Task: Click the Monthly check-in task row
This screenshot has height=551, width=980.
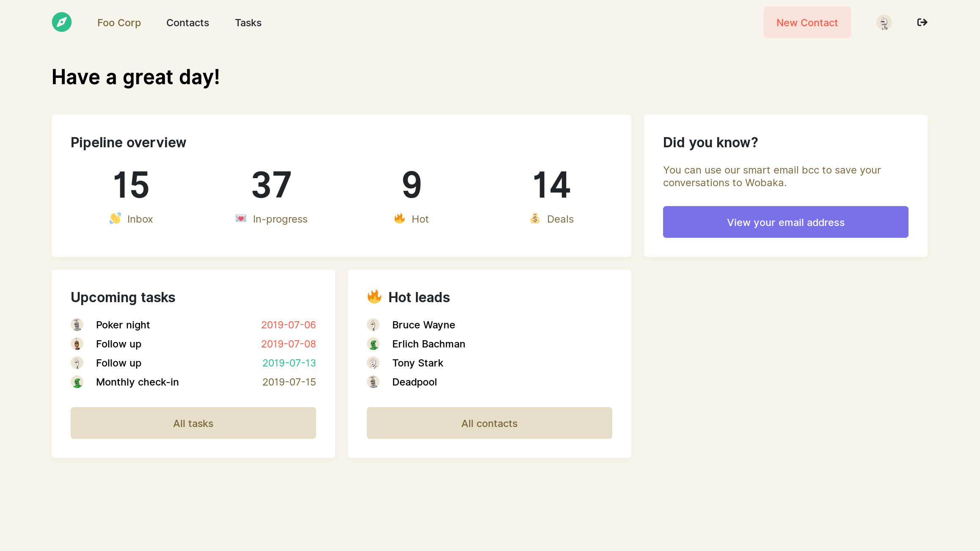Action: coord(193,381)
